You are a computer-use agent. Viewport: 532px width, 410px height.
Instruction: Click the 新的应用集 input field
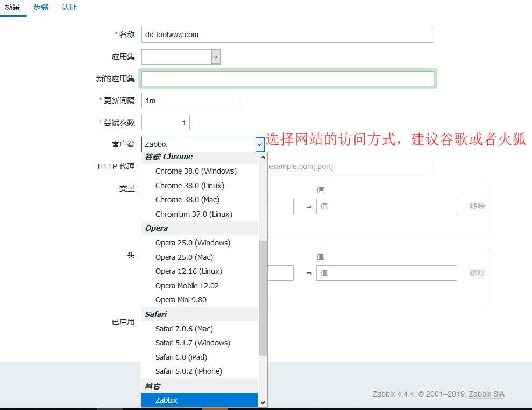click(x=287, y=79)
